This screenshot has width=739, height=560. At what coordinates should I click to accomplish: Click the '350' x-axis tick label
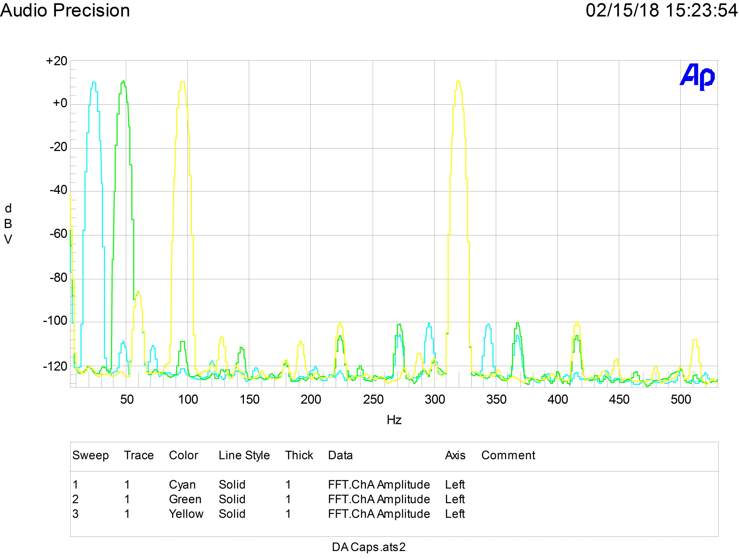[x=496, y=399]
